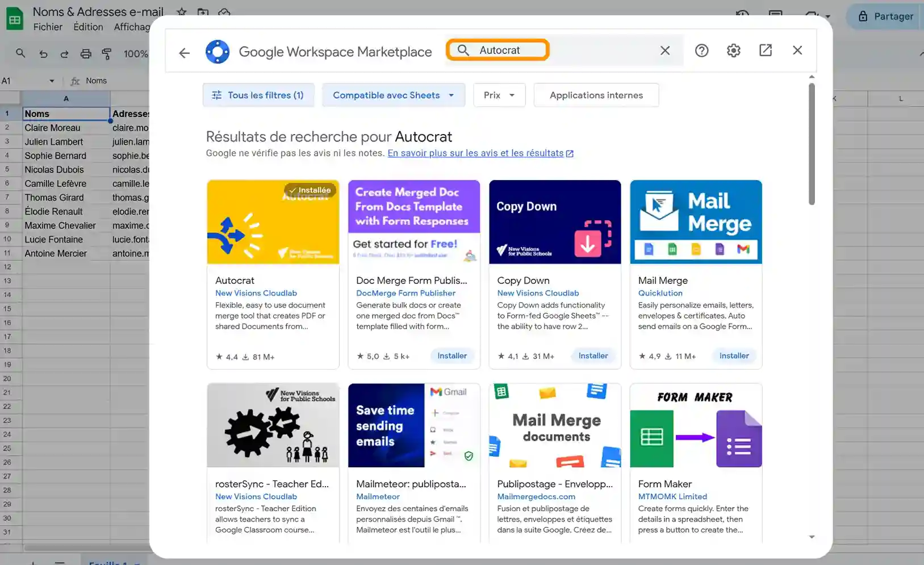This screenshot has height=565, width=924.
Task: Open rosterSync Teacher Edition thumbnail
Action: pos(273,425)
